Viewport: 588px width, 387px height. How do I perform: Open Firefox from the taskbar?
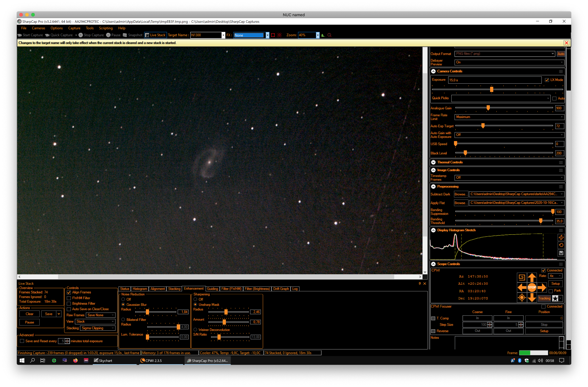[x=76, y=361]
